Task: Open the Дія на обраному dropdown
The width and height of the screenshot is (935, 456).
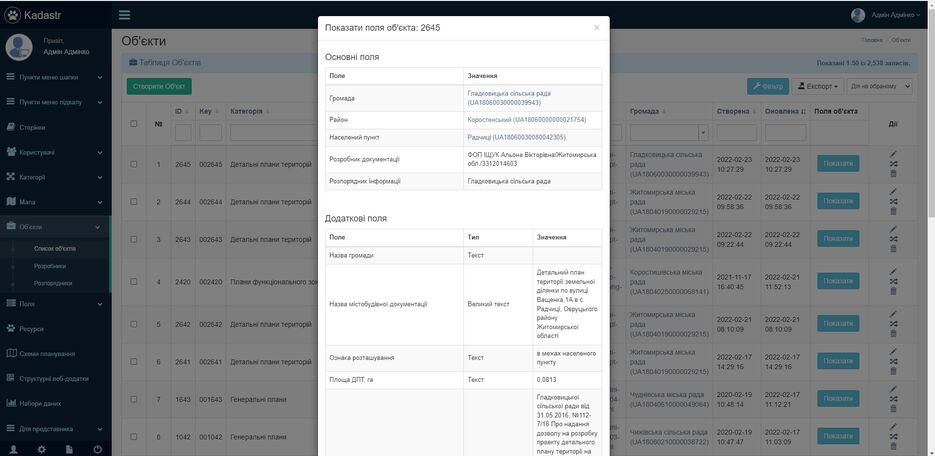Action: tap(880, 86)
